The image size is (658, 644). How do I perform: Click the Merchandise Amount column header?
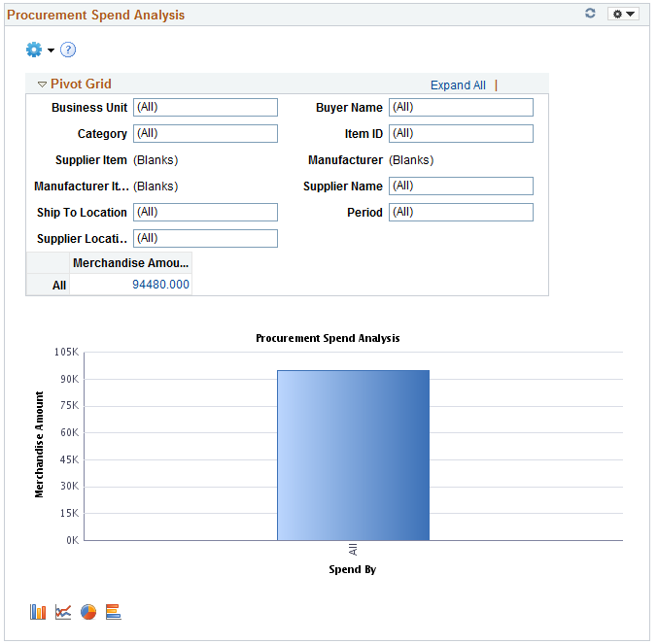(130, 263)
